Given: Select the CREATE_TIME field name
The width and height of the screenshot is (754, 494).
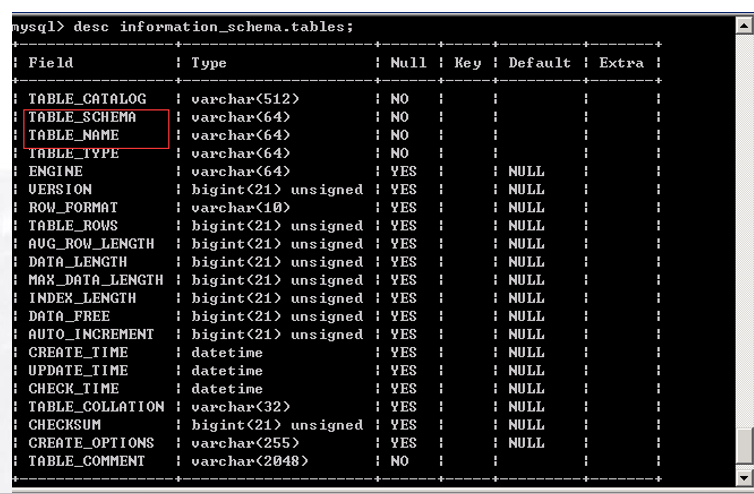Looking at the screenshot, I should coord(78,353).
